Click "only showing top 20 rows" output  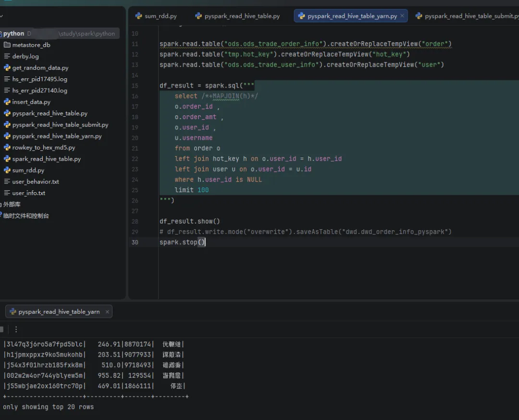(49, 407)
